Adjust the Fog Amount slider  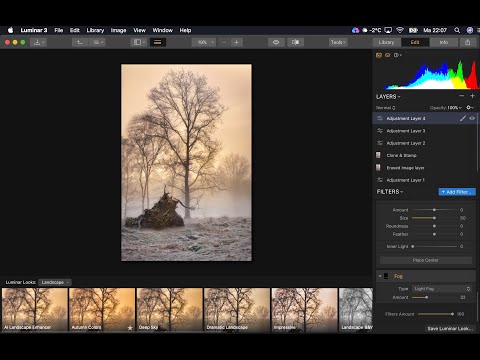point(434,297)
